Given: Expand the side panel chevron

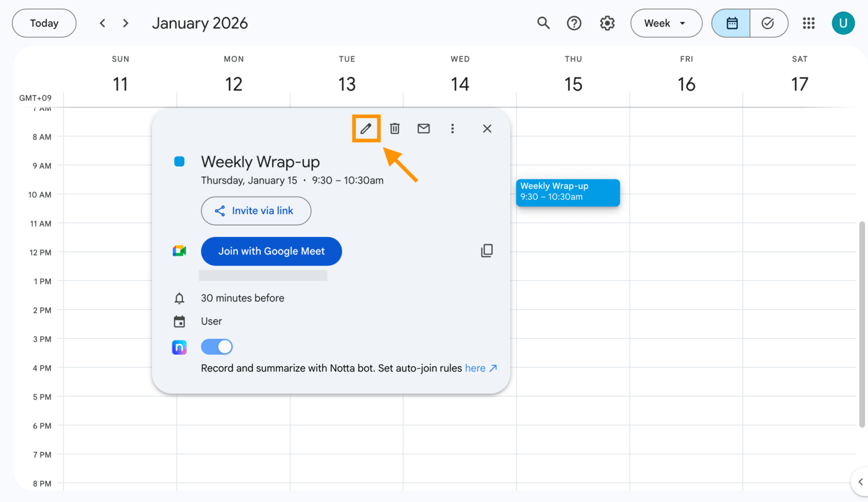Looking at the screenshot, I should [860, 482].
